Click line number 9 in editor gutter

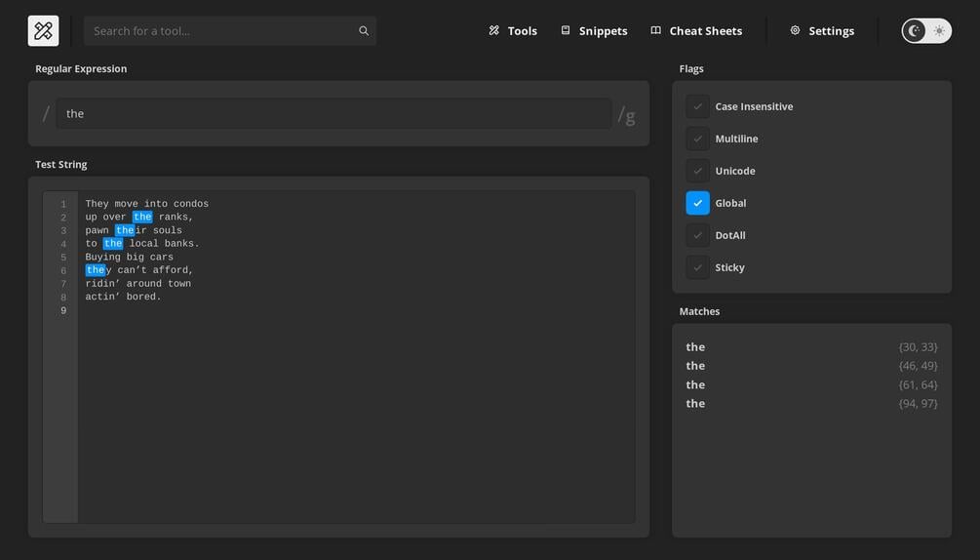[63, 310]
